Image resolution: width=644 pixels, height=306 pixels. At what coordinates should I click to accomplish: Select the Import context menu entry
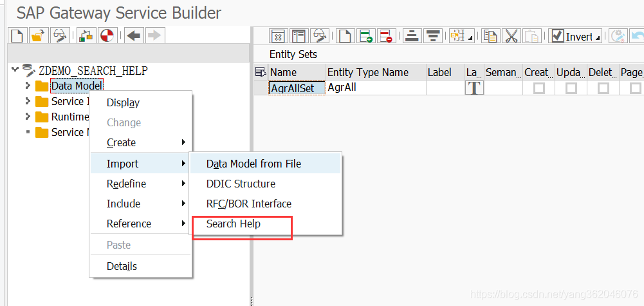[x=141, y=164]
